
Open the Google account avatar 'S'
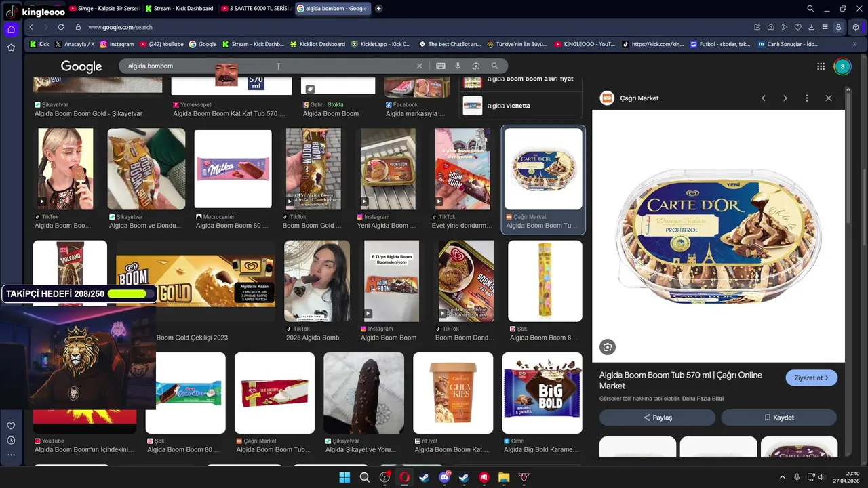pyautogui.click(x=842, y=66)
